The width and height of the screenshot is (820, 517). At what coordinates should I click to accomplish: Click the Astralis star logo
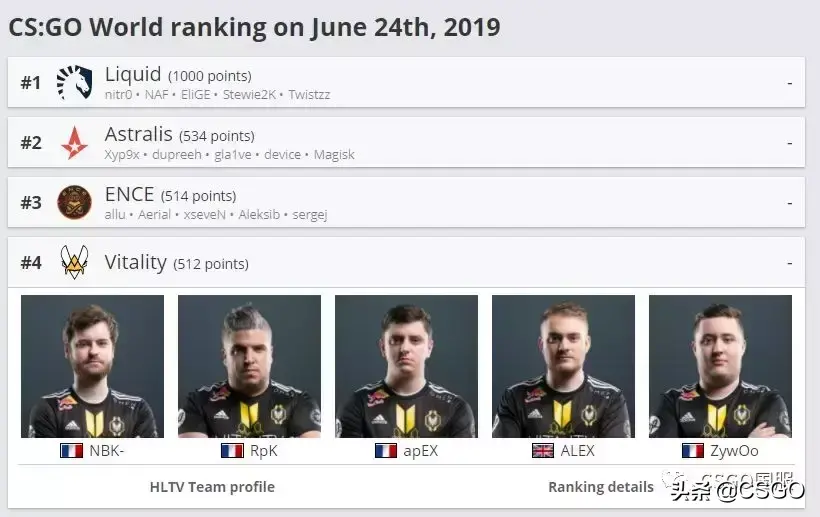point(74,142)
